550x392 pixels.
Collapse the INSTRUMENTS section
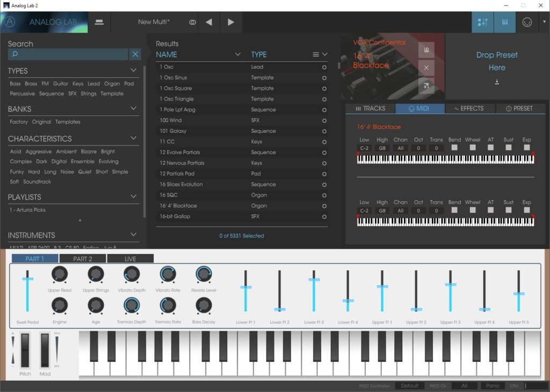click(x=133, y=234)
